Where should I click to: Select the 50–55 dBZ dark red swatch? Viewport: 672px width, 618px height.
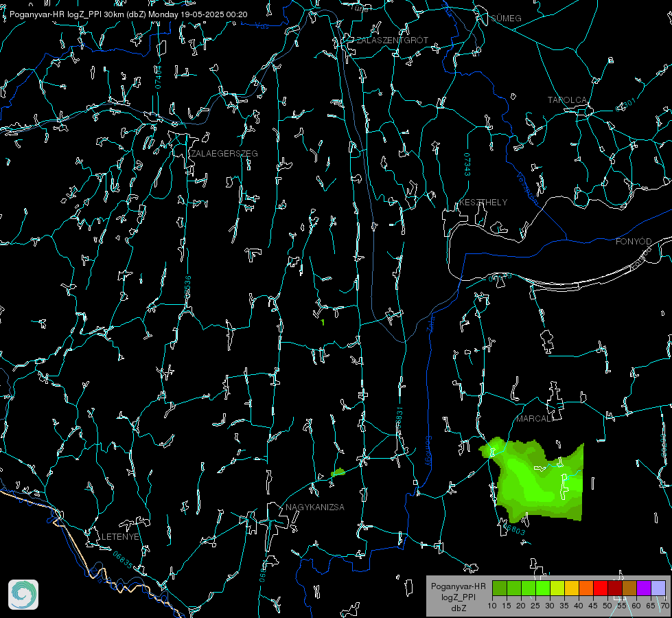(615, 588)
